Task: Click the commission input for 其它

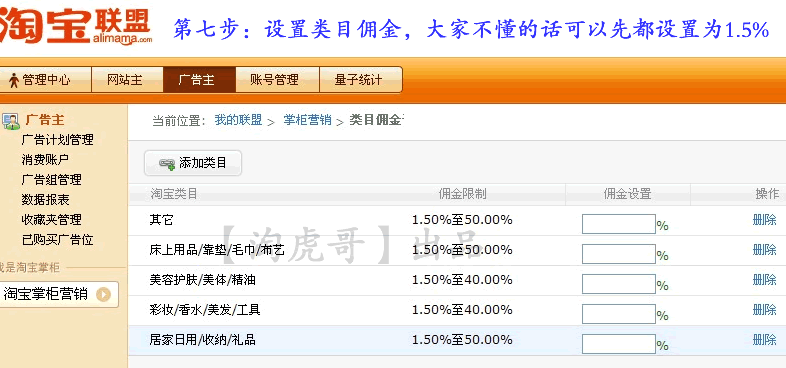Action: 619,224
